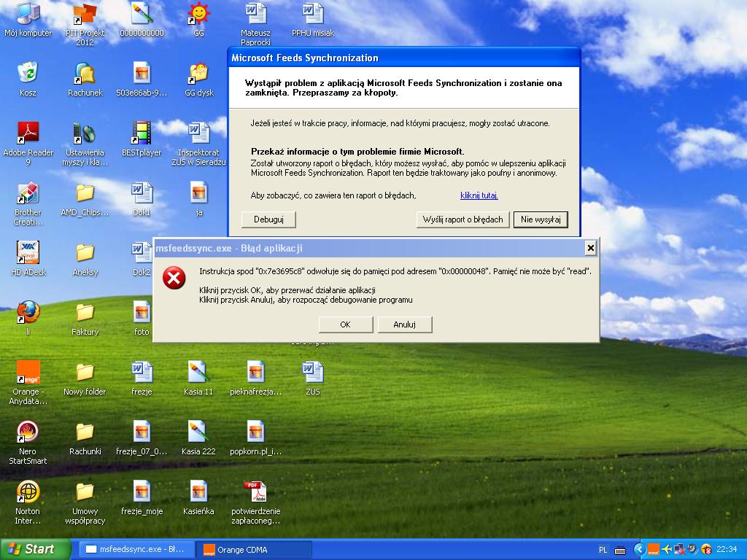
Task: Select the Rachunki folder
Action: click(x=85, y=438)
